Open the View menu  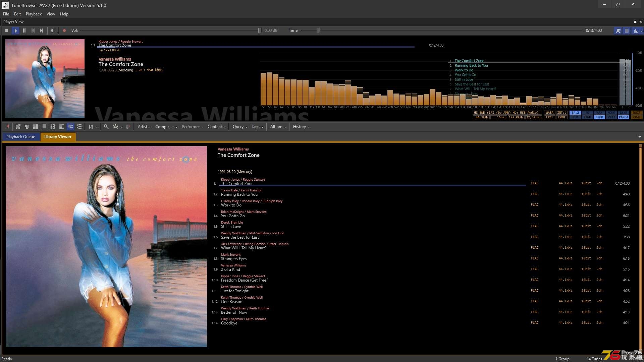pyautogui.click(x=51, y=14)
